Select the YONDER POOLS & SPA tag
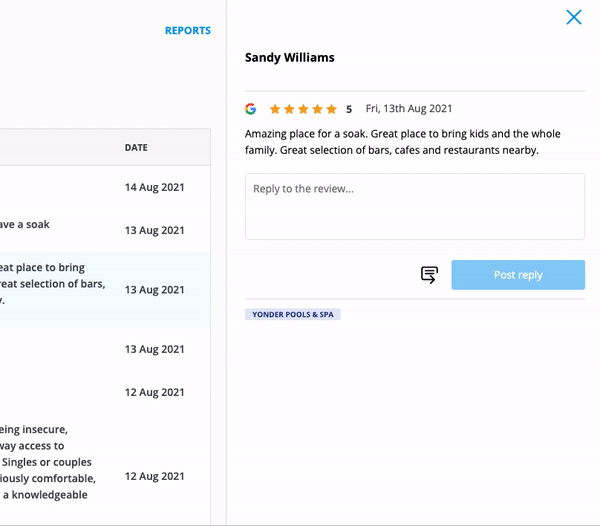The height and width of the screenshot is (526, 600). pyautogui.click(x=293, y=314)
